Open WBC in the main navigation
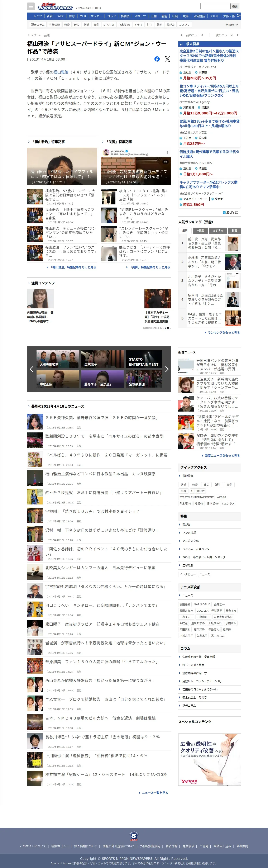 [x=61, y=16]
